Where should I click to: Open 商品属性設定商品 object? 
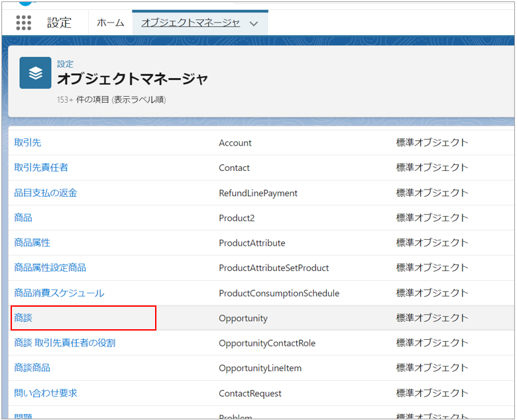(x=50, y=268)
